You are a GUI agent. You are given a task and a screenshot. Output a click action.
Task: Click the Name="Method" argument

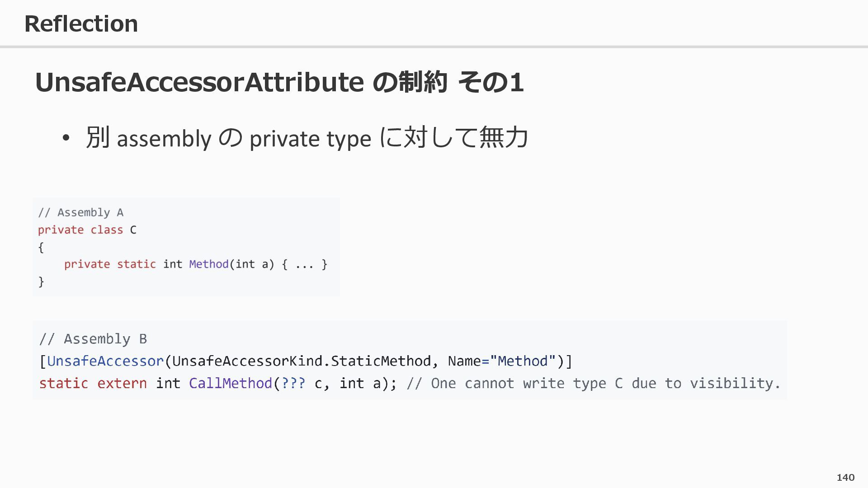[x=501, y=361]
